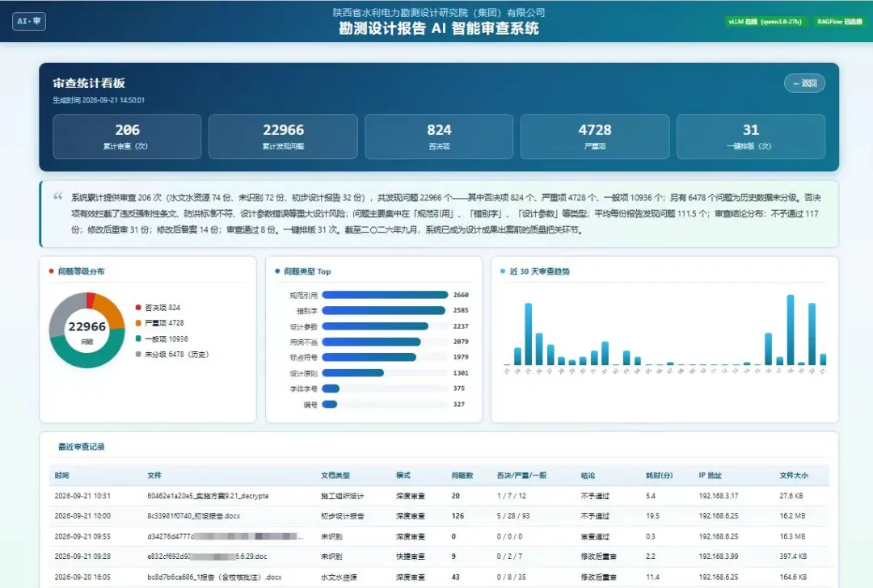Screen dimensions: 873x588
Task: Click the gray 未分级 6478 legend dot
Action: pyautogui.click(x=138, y=354)
